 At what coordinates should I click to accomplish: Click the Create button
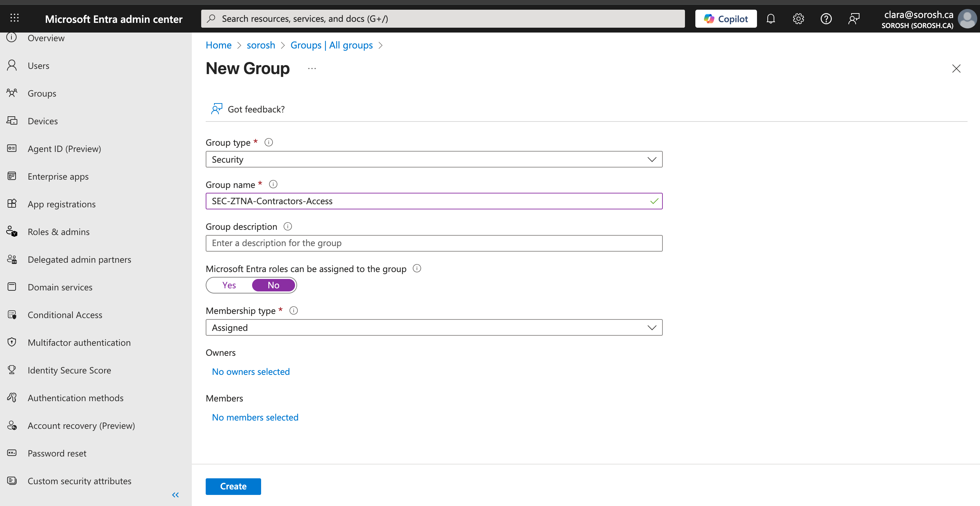233,486
